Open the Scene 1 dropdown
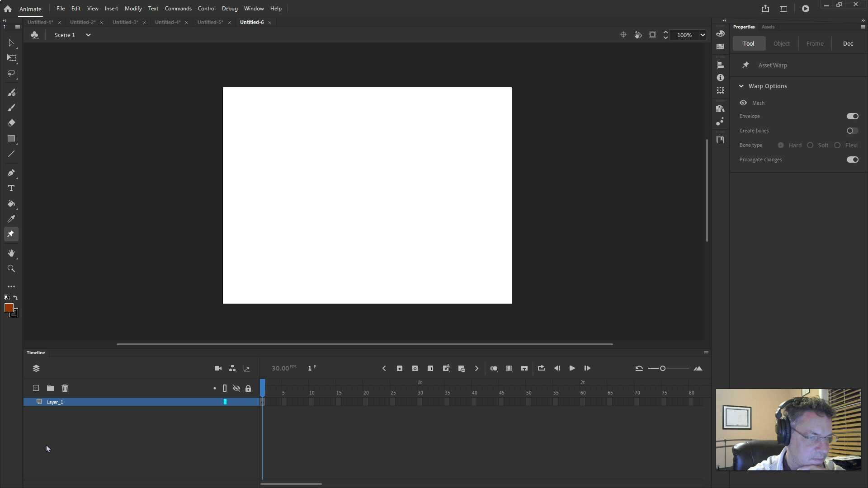868x488 pixels. 88,35
